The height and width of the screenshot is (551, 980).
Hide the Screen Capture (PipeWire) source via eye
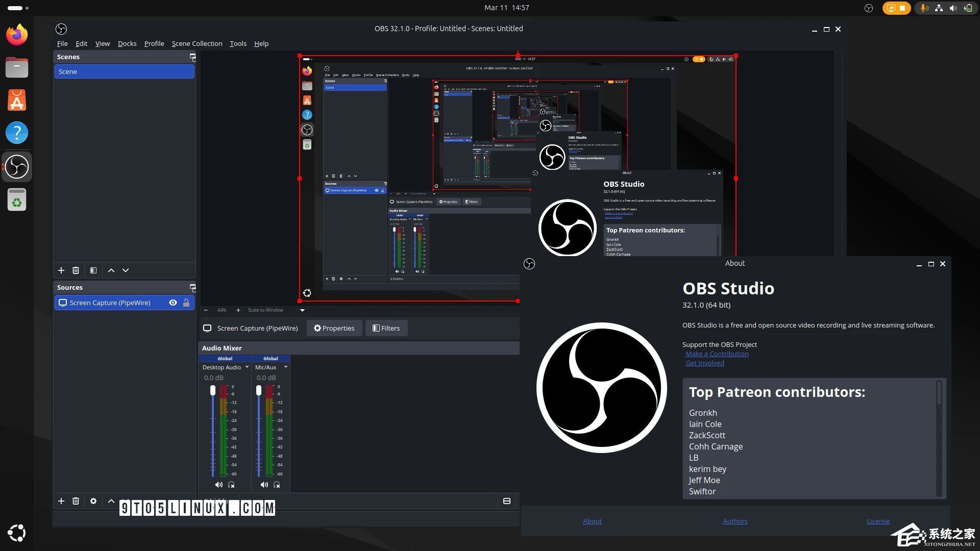[173, 303]
